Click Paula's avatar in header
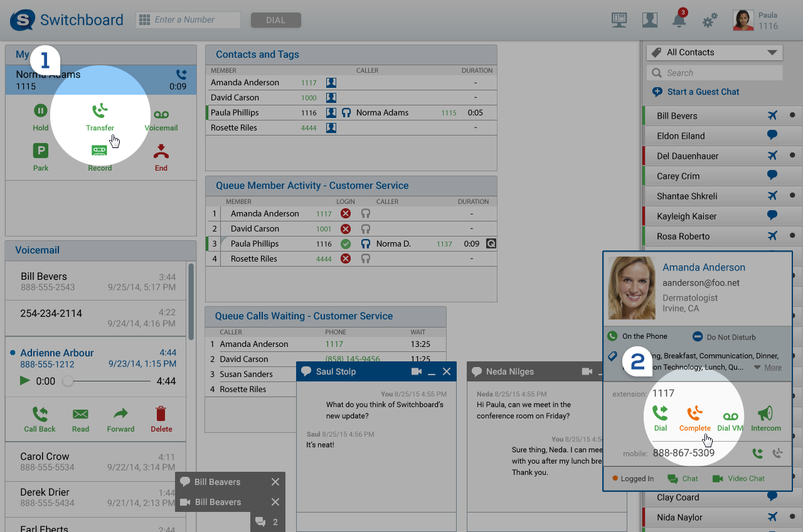The height and width of the screenshot is (532, 803). pos(743,20)
